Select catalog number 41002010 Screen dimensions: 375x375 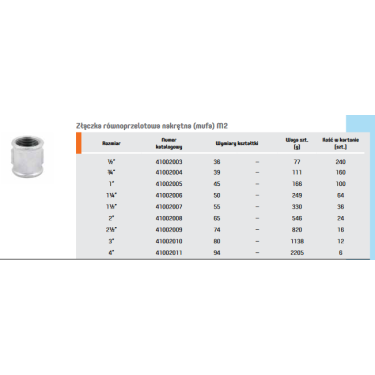[x=169, y=241]
